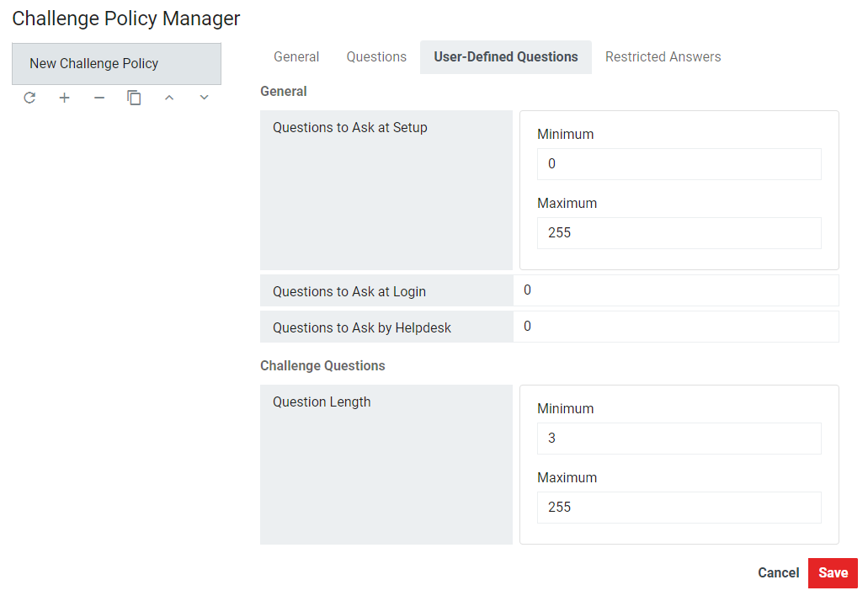
Task: Select New Challenge Policy in the list
Action: coord(116,64)
